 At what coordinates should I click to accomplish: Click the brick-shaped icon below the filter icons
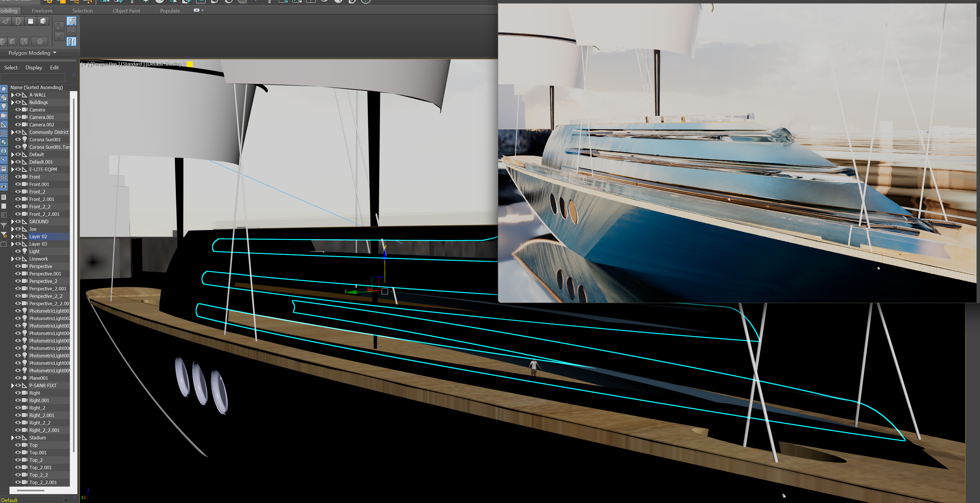tap(4, 244)
